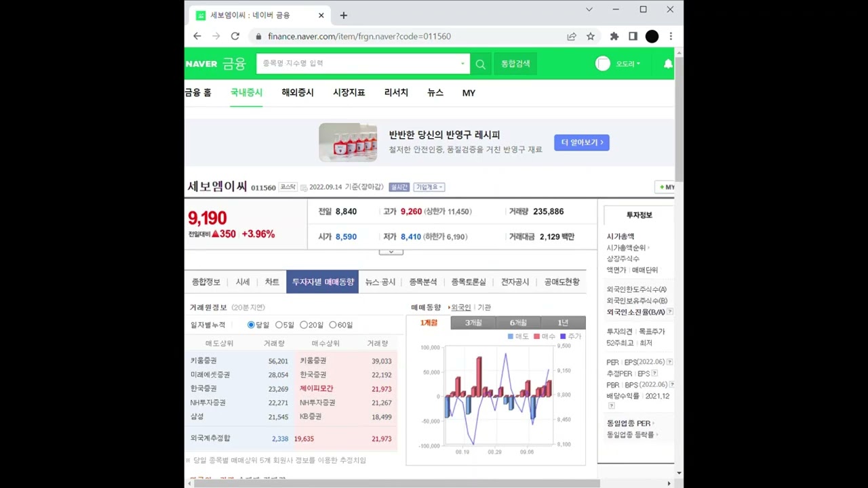Switch to the 전자공시 tab

pos(515,282)
